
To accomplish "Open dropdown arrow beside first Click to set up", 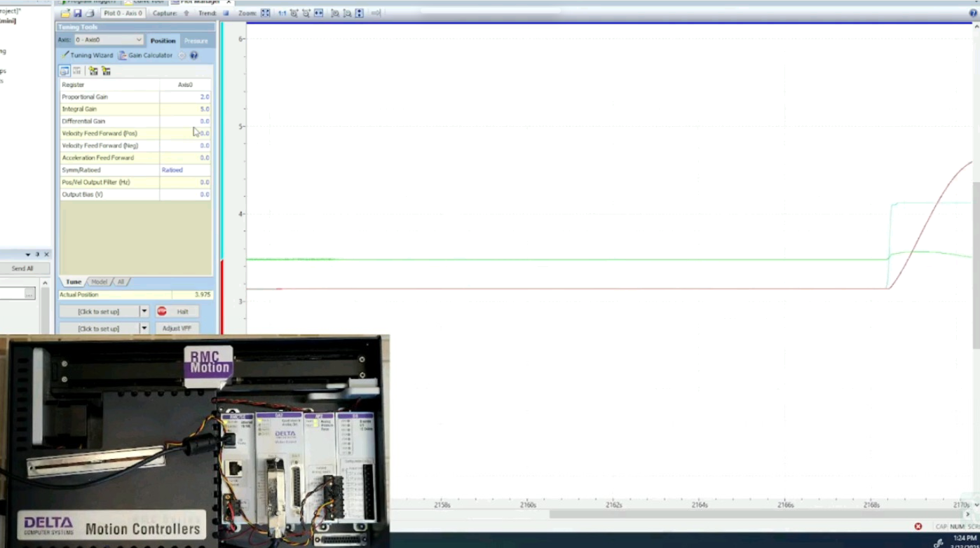I will 144,311.
